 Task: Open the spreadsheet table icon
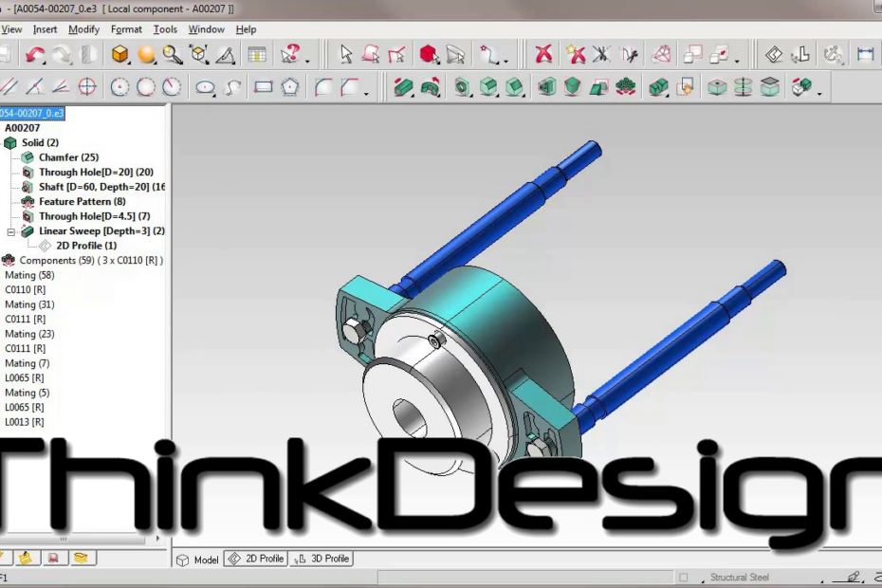(x=257, y=54)
